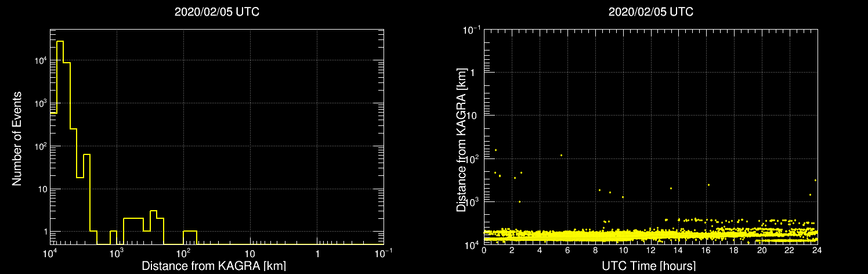Click the 6 tick on the UTC Time axis
Image resolution: width=868 pixels, height=274 pixels.
pyautogui.click(x=567, y=251)
